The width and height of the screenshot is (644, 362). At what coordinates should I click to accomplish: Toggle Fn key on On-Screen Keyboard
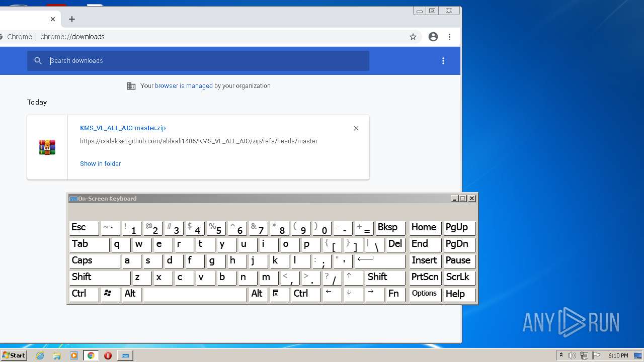pos(395,295)
